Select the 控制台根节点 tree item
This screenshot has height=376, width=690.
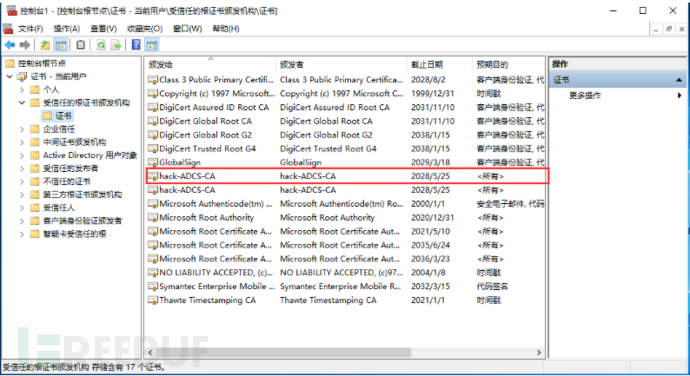coord(42,63)
